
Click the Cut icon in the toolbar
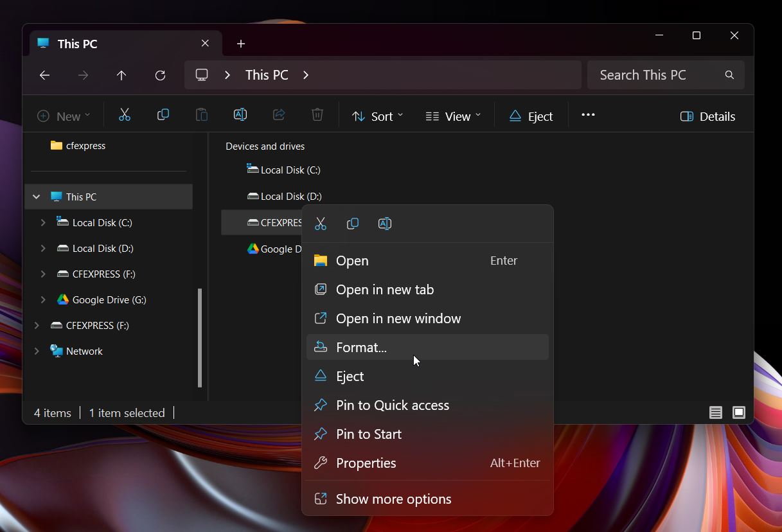tap(125, 116)
